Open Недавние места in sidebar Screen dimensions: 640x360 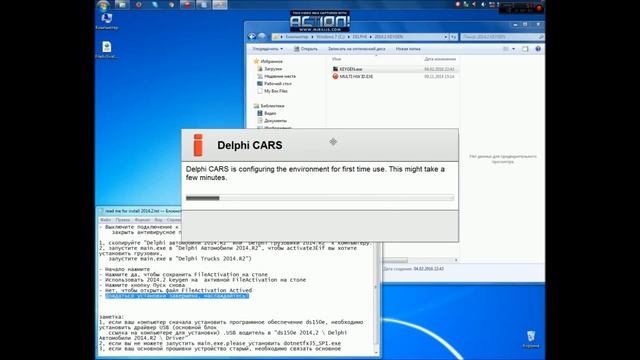[x=276, y=76]
